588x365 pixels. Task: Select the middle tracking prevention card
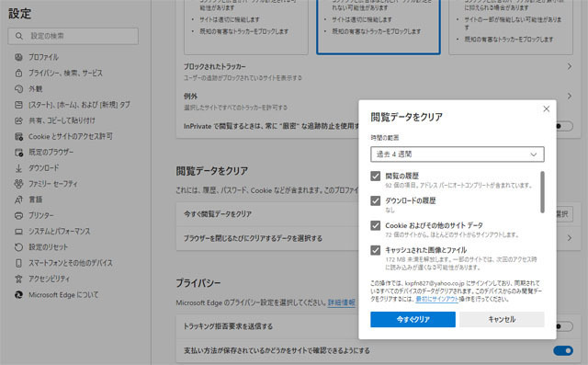(379, 27)
